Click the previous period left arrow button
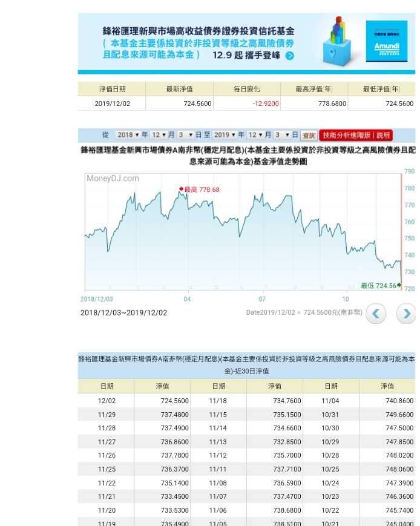This screenshot has height=526, width=420. [376, 314]
